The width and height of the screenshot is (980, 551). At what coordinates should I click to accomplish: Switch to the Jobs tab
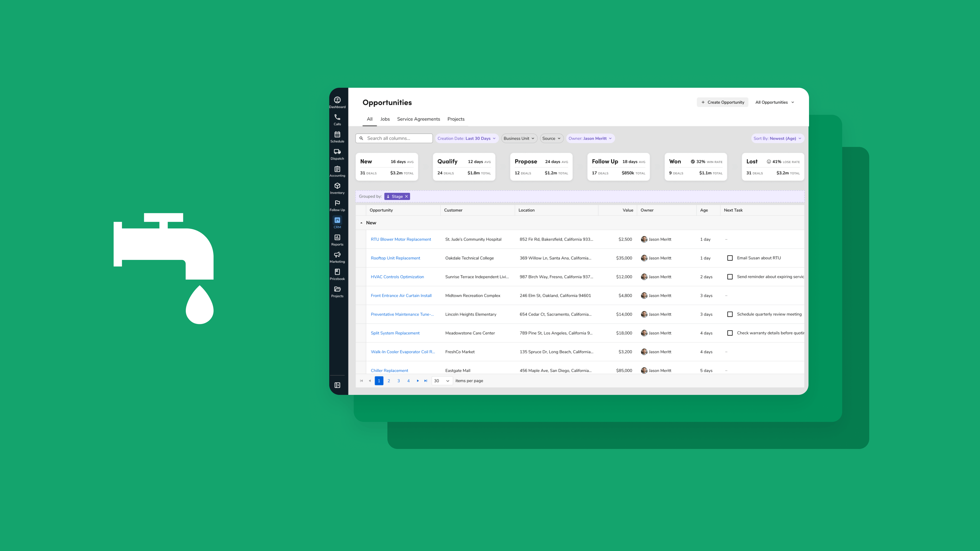385,119
